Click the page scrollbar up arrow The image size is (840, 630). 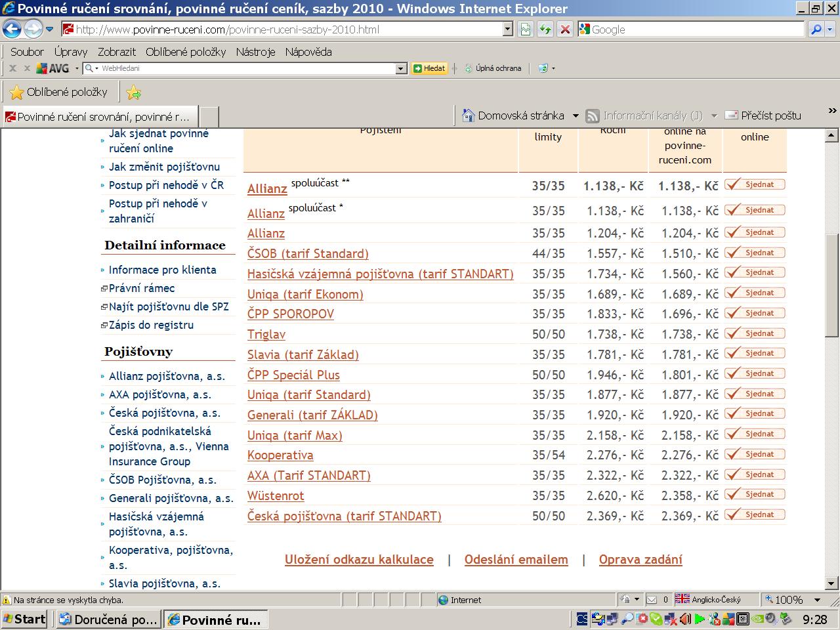point(831,136)
